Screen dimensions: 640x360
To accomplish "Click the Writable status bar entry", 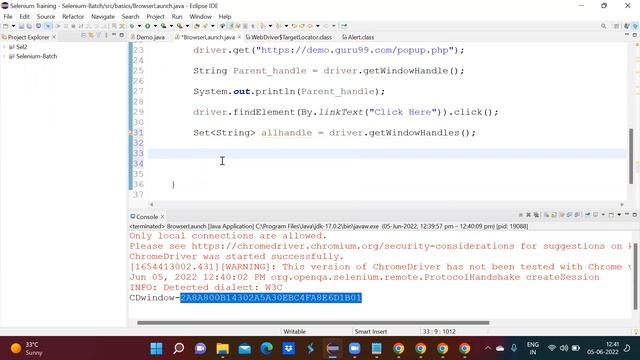I will coord(294,331).
